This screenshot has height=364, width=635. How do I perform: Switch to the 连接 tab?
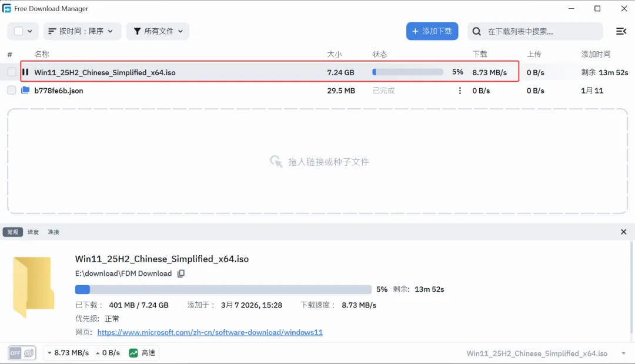pos(54,232)
